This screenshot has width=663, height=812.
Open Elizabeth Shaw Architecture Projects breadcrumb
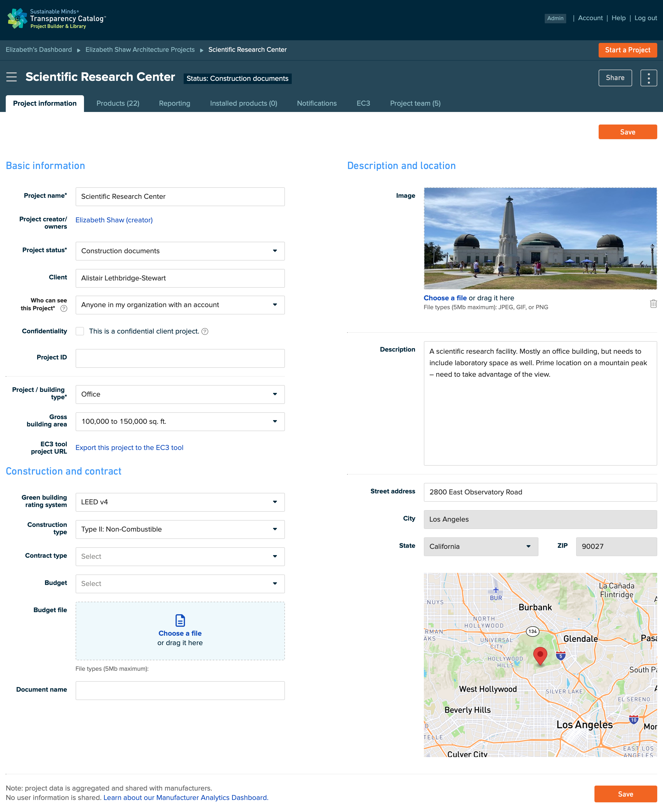pos(140,50)
